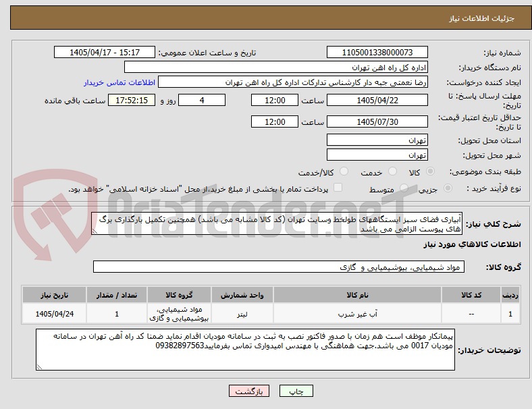Select the خدمت radio button

392,171
